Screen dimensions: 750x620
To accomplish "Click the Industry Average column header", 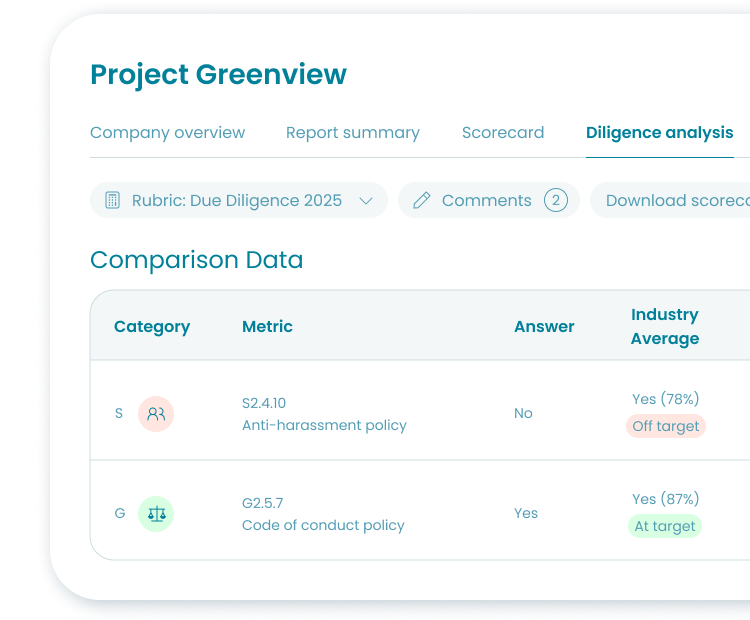I will [665, 326].
